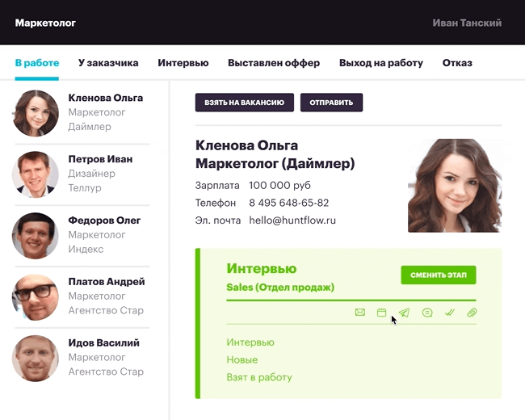Select the Выставлен оффер tab
525x420 pixels.
pos(274,63)
